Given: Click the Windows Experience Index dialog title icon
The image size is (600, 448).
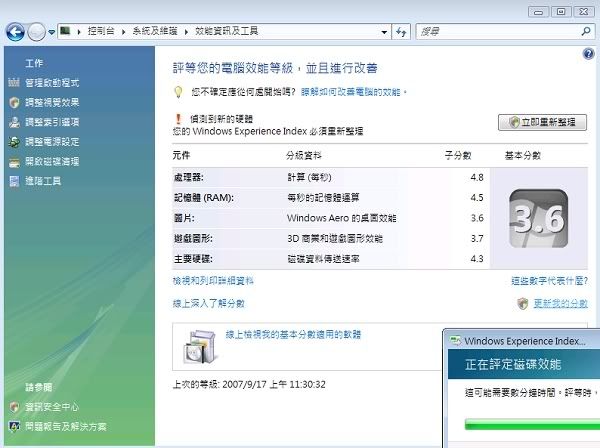Looking at the screenshot, I should click(x=455, y=340).
